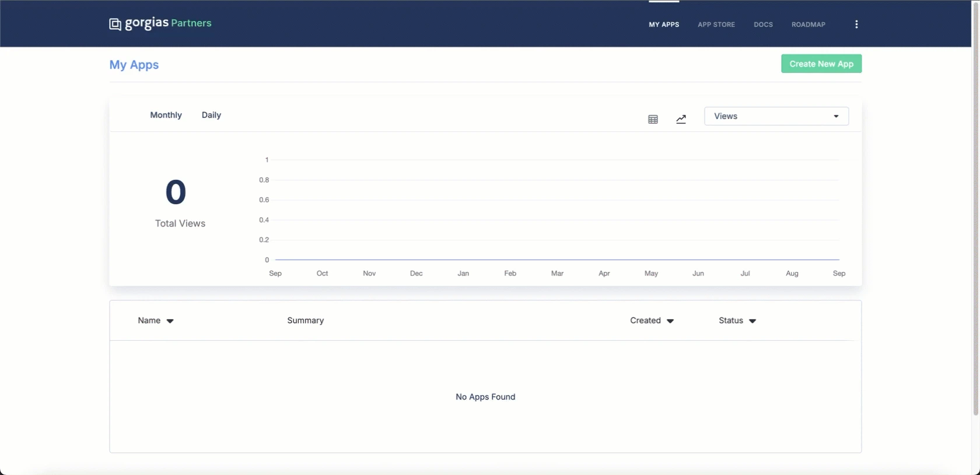The image size is (980, 475).
Task: Sort apps by Name arrow
Action: tap(170, 321)
